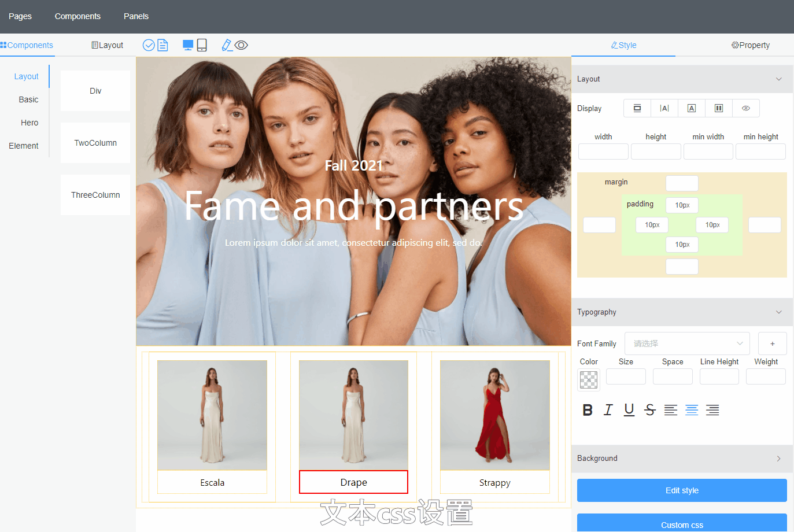This screenshot has height=532, width=794.
Task: Click the right margin input
Action: pyautogui.click(x=765, y=225)
